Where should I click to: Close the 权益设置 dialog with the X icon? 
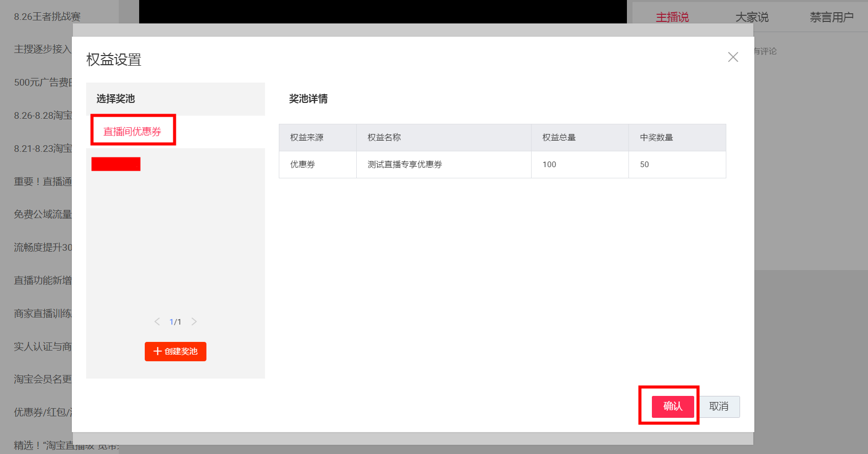point(733,57)
